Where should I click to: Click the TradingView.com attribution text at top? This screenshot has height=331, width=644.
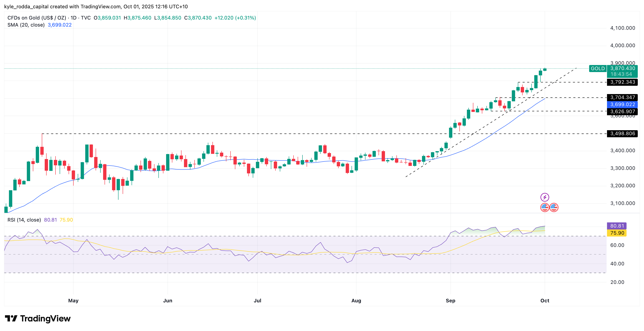(100, 6)
